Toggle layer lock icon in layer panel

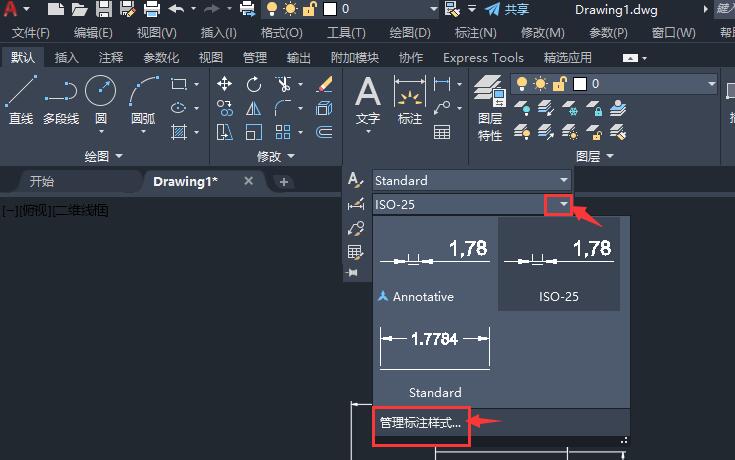pyautogui.click(x=559, y=84)
